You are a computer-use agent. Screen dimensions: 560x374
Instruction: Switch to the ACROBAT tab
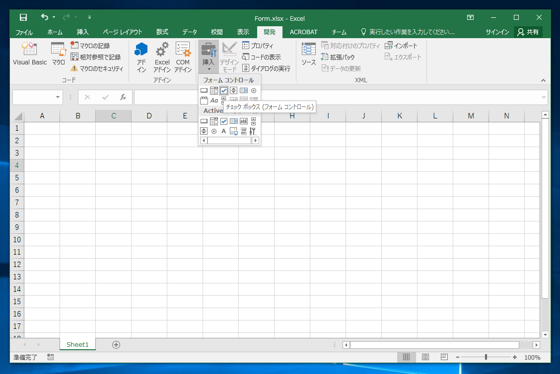point(304,32)
